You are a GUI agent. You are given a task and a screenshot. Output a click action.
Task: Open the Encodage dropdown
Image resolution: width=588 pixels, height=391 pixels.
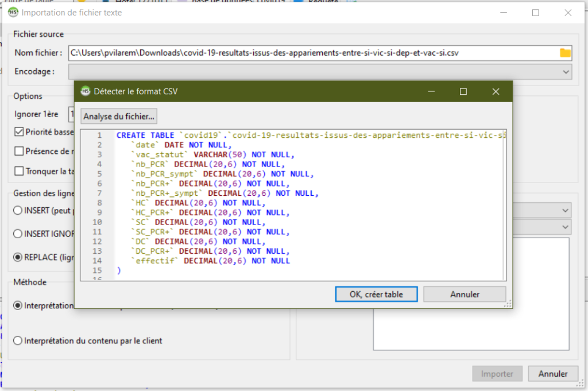(320, 72)
